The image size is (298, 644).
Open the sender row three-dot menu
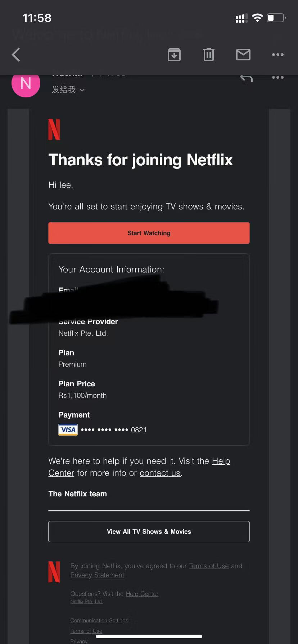(277, 77)
